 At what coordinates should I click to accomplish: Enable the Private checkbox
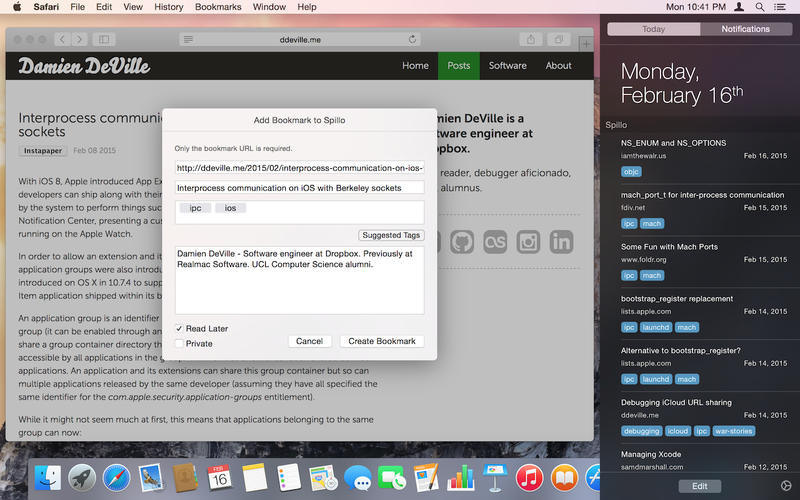pyautogui.click(x=179, y=343)
